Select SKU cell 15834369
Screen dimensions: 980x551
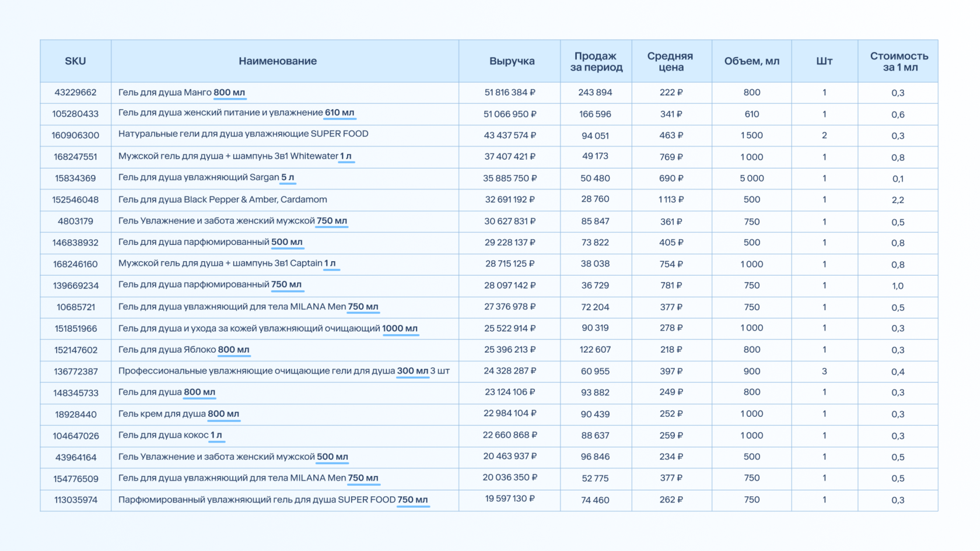click(75, 178)
